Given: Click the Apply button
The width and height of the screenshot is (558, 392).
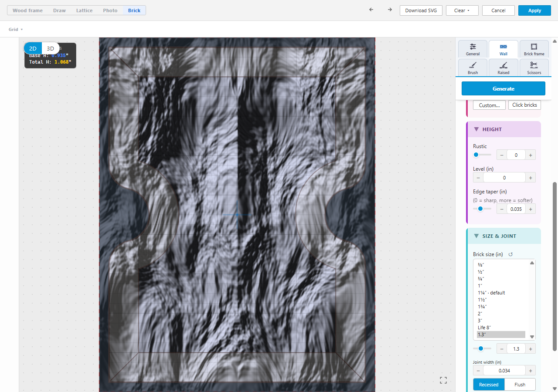Looking at the screenshot, I should [534, 10].
